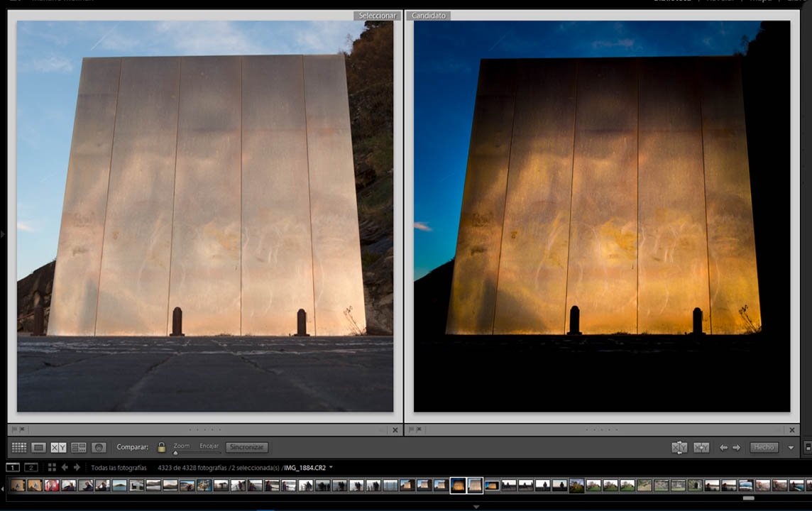The image size is (812, 511).
Task: Click filmstrip grid shortcut icon
Action: (52, 468)
